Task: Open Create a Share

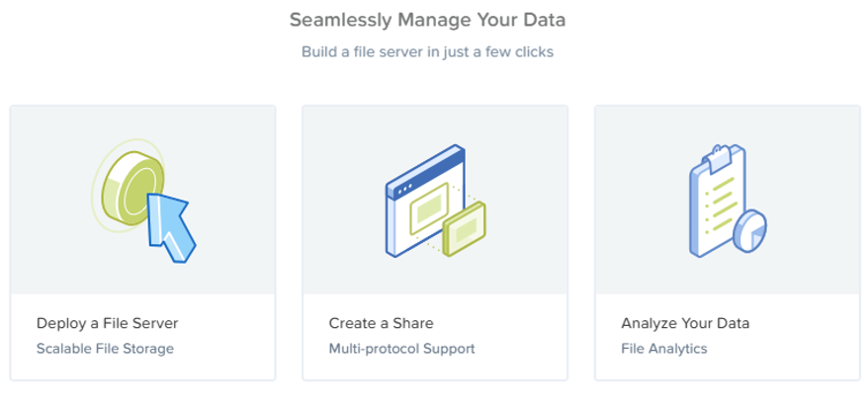Action: [x=382, y=323]
